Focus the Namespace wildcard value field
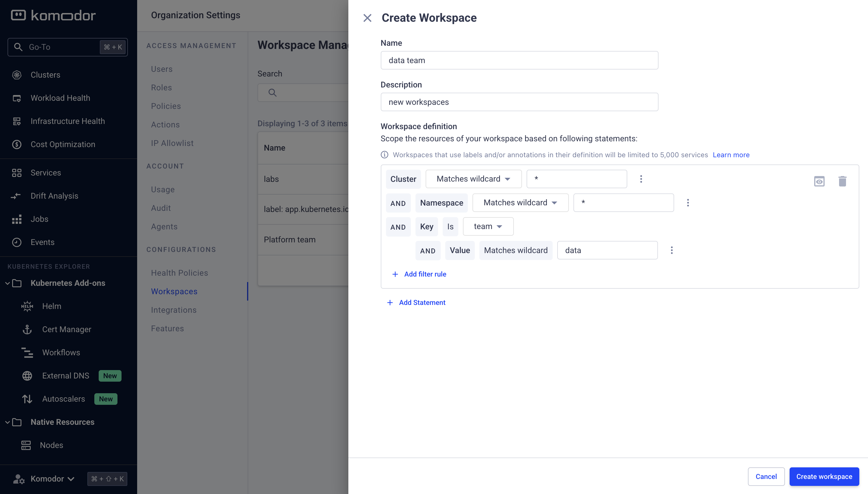This screenshot has height=494, width=868. (x=623, y=203)
